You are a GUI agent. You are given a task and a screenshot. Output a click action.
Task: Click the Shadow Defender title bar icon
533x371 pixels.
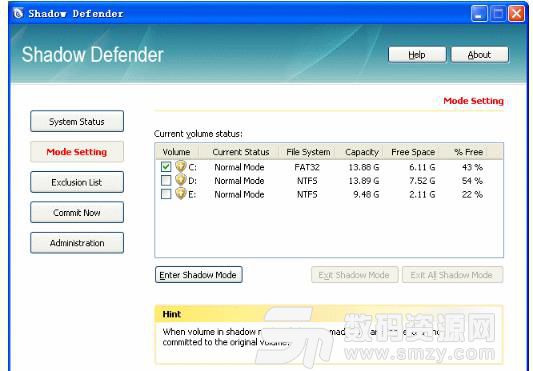pyautogui.click(x=18, y=13)
